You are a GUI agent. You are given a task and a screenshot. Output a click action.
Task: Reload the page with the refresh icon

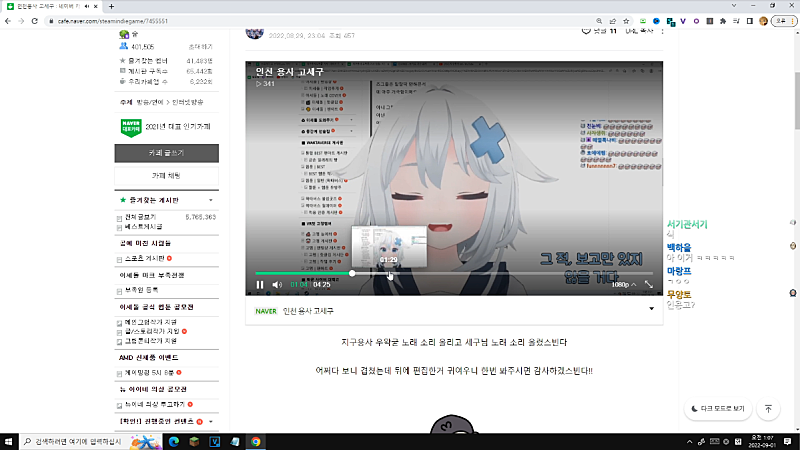(35, 21)
